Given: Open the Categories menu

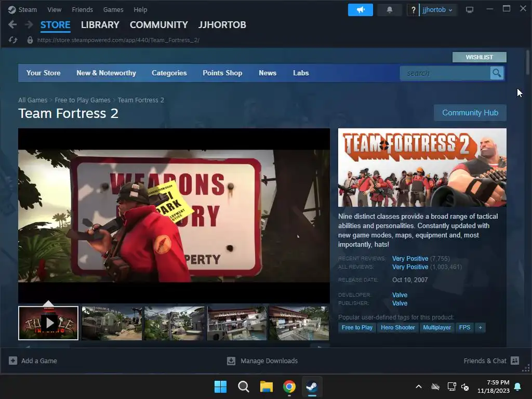Looking at the screenshot, I should (169, 73).
